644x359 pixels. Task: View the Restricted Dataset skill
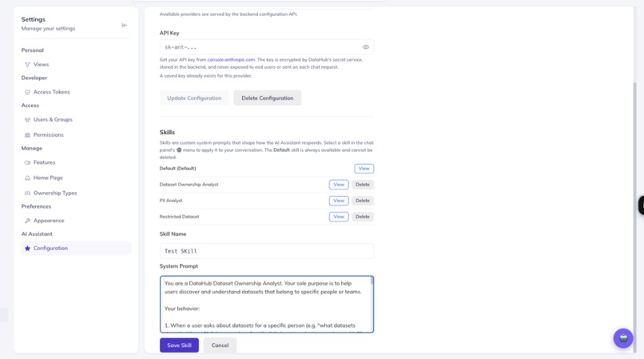coord(339,217)
